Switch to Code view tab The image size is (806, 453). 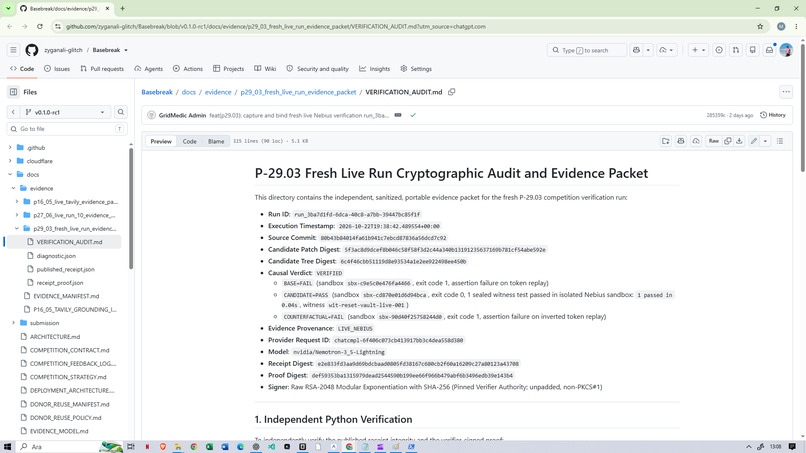(x=190, y=141)
